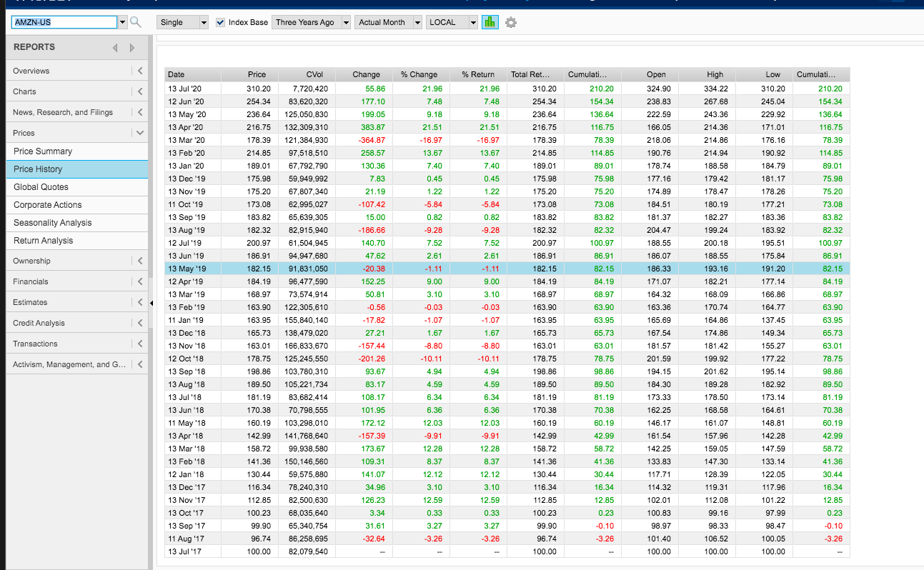Screen dimensions: 924x570
Task: Open the Three Years Ago dropdown
Action: [312, 22]
